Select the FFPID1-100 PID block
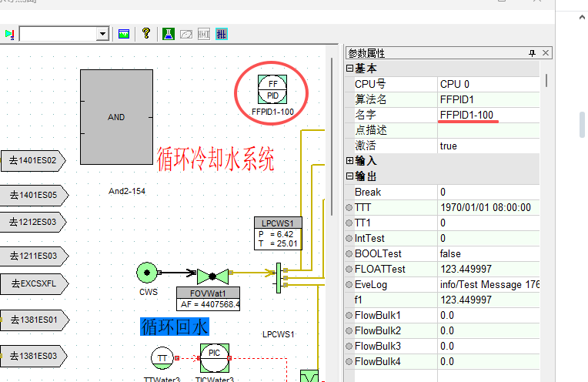This screenshot has width=588, height=382. (x=272, y=90)
